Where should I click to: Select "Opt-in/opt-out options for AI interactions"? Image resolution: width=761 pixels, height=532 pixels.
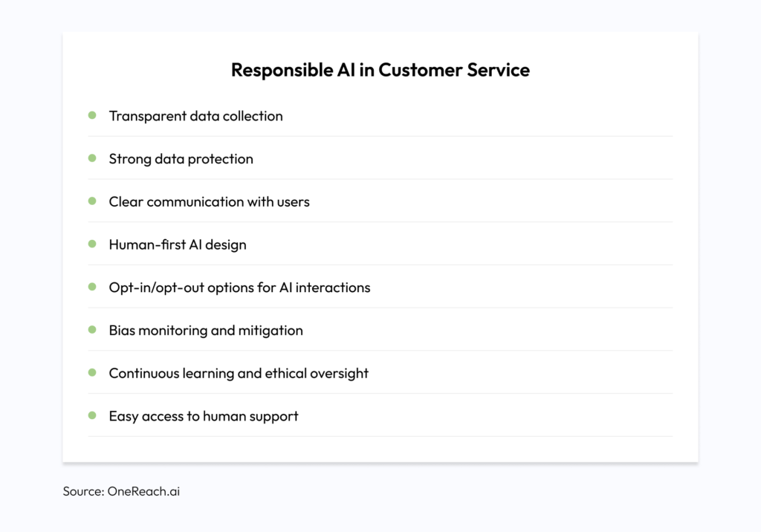pos(239,288)
